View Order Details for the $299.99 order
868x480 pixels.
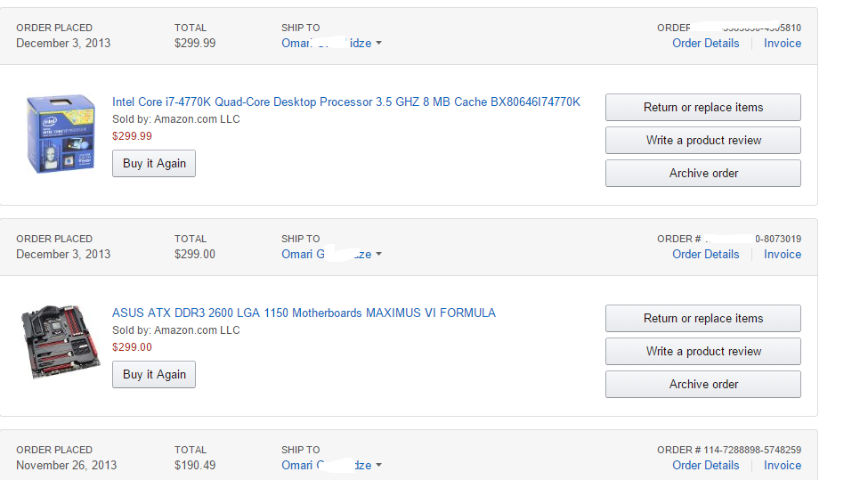coord(705,43)
